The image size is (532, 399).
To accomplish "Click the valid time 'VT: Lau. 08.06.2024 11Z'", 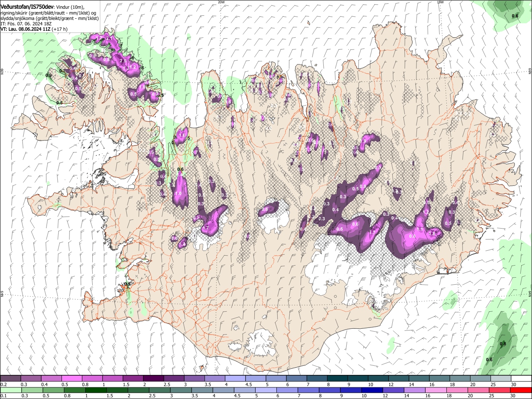I will point(26,29).
